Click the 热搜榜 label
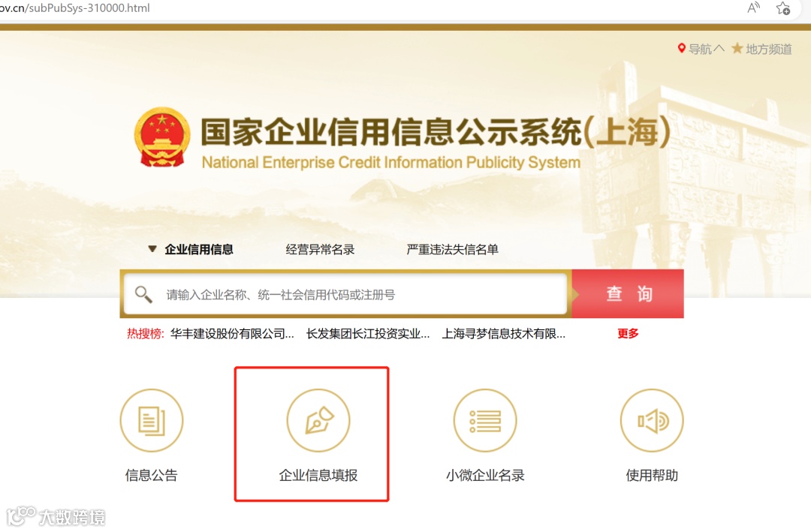Viewport: 811px width, 532px height. tap(146, 333)
